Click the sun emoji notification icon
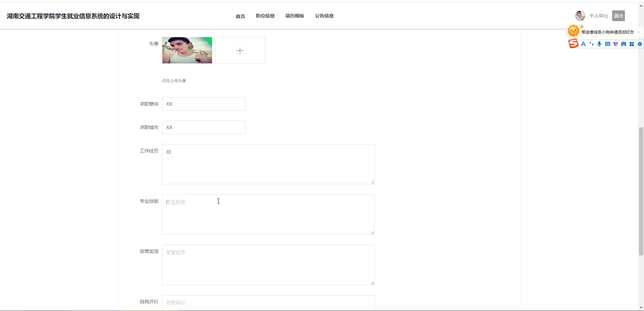This screenshot has height=311, width=644. point(573,31)
